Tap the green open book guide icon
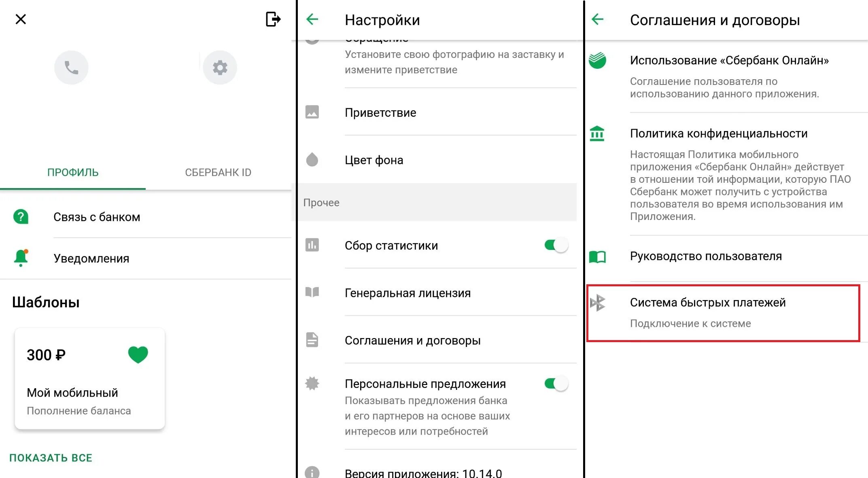Viewport: 868px width, 478px height. point(597,257)
